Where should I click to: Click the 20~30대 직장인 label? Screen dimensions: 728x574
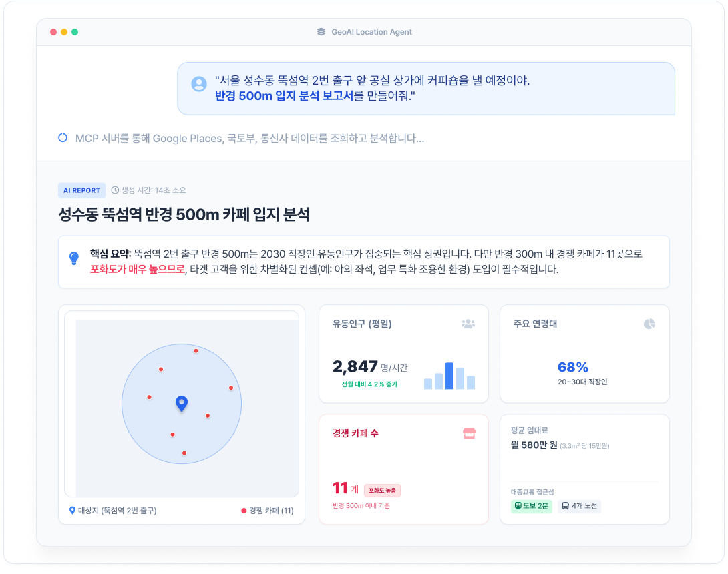tap(582, 382)
